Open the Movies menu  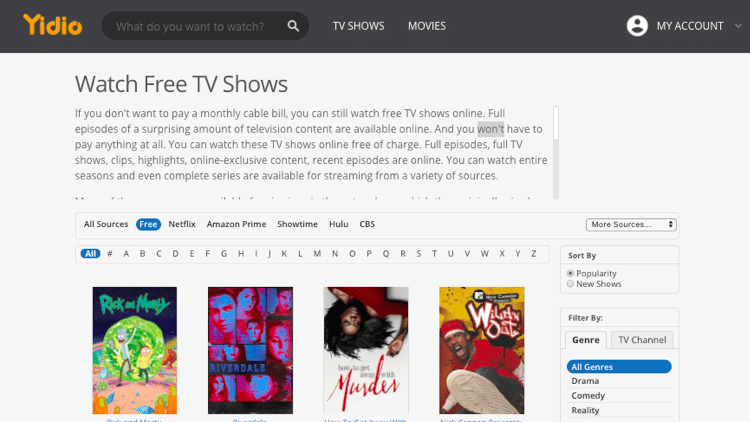(427, 26)
